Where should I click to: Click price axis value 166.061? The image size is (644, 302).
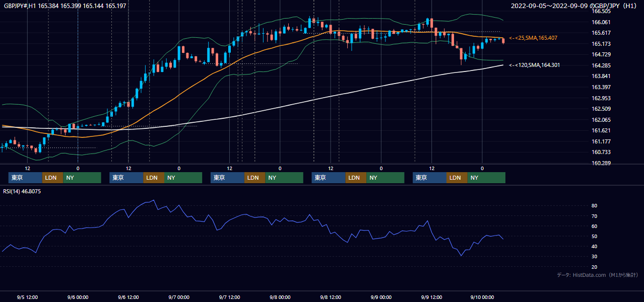601,22
